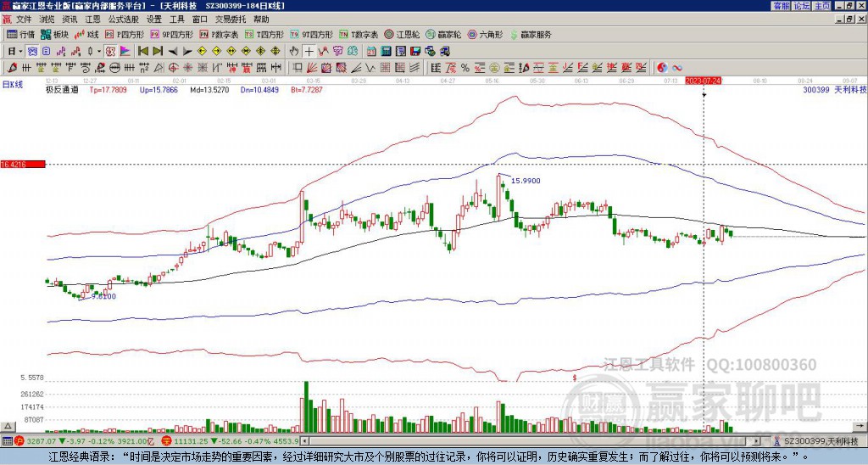Open the T四方形 tool
The height and width of the screenshot is (465, 868).
264,34
